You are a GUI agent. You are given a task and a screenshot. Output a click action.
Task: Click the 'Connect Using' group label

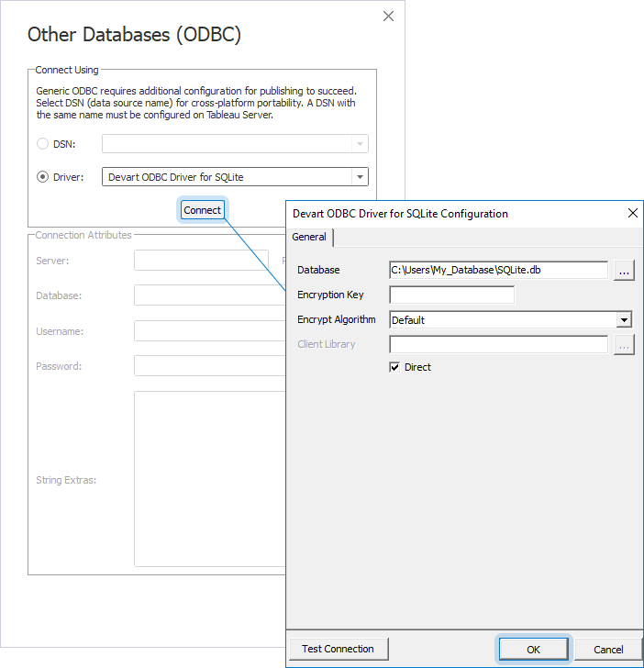click(x=67, y=70)
